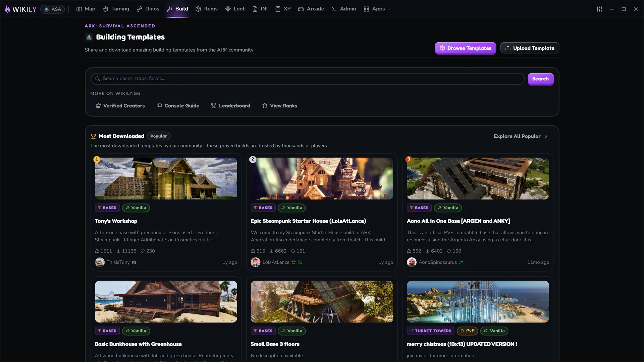Click Upload Template button

click(530, 48)
